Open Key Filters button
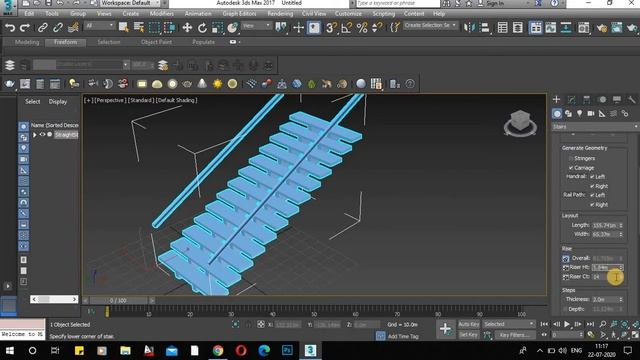 pyautogui.click(x=515, y=335)
